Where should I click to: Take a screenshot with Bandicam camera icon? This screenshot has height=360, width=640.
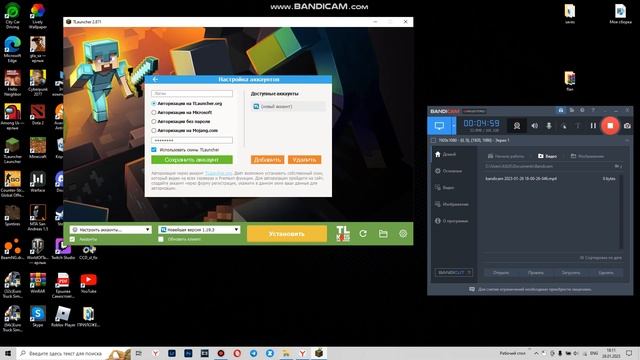pos(627,126)
